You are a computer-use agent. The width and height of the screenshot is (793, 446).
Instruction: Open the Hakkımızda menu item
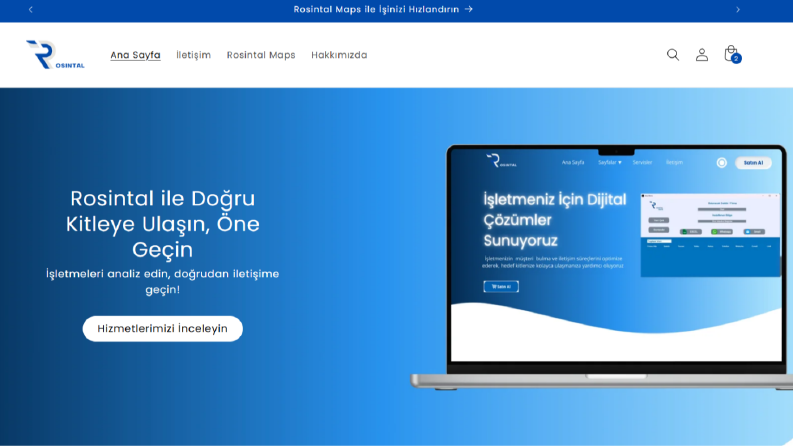(339, 55)
